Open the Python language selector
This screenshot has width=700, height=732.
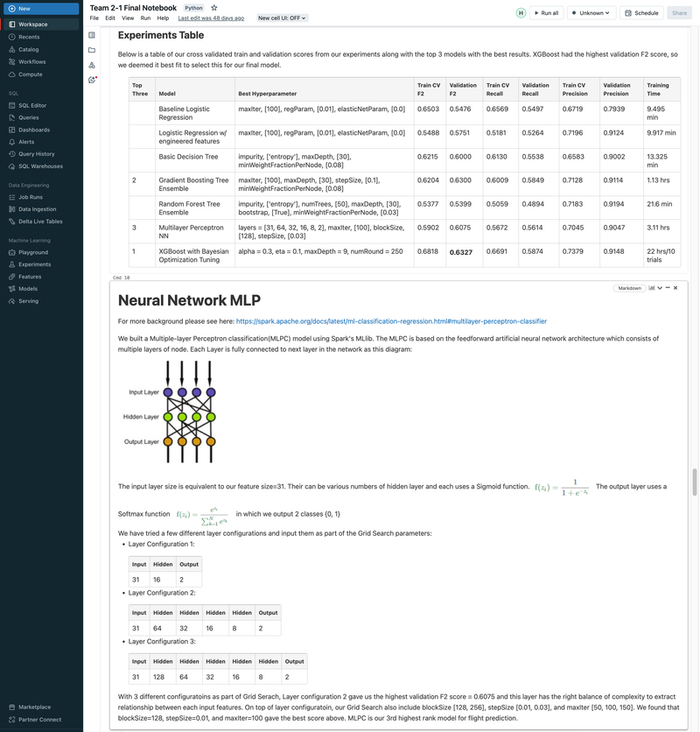click(192, 7)
